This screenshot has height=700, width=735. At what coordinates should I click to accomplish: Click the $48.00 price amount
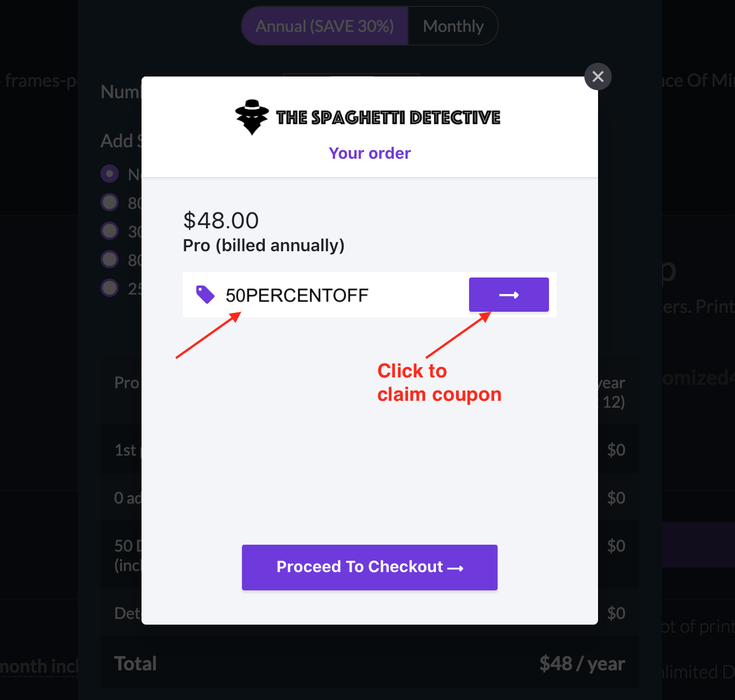(221, 220)
